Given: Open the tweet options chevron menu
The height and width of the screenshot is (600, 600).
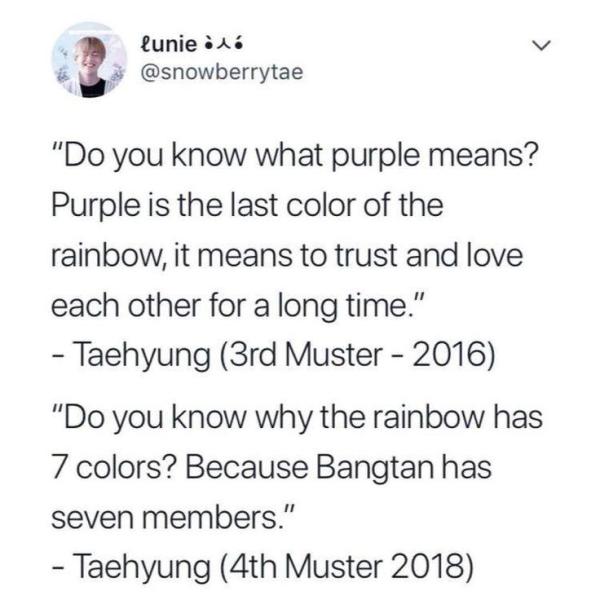Looking at the screenshot, I should pos(540,47).
